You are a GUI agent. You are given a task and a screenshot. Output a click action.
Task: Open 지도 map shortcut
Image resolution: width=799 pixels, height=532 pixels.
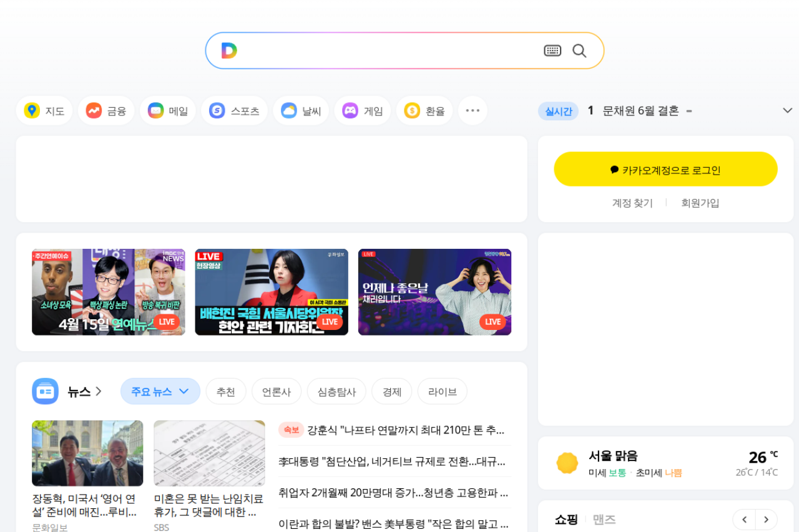click(x=44, y=111)
